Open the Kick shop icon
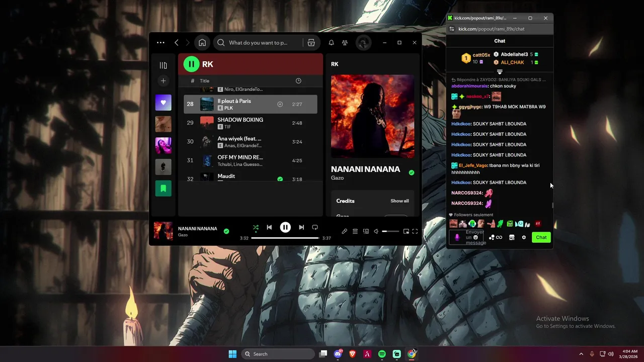Viewport: 644px width, 362px height. 512,237
